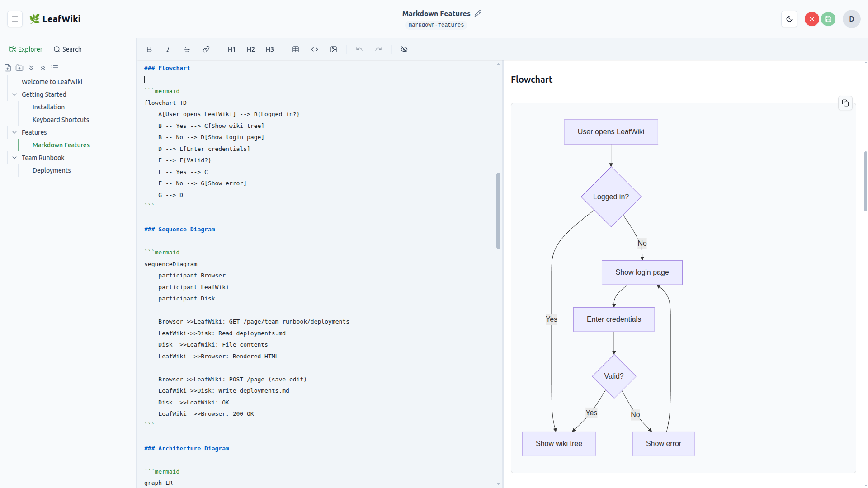Insert an H3 heading
This screenshot has height=488, width=868.
pyautogui.click(x=270, y=49)
